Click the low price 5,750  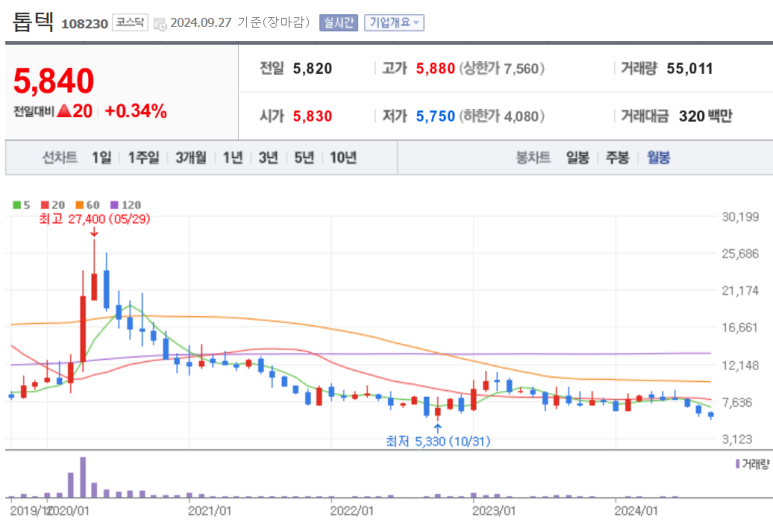(x=435, y=116)
